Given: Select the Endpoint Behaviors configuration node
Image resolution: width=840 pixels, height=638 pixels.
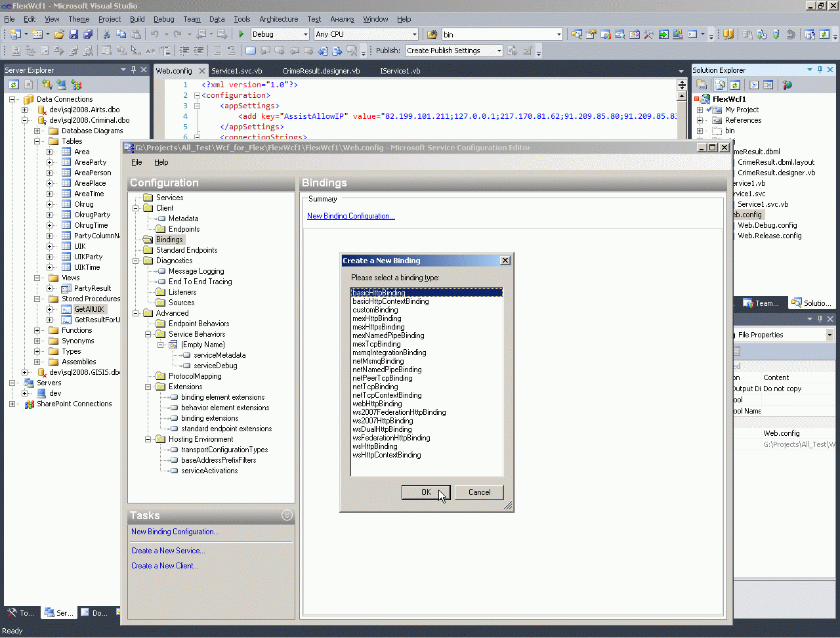Looking at the screenshot, I should pyautogui.click(x=199, y=324).
